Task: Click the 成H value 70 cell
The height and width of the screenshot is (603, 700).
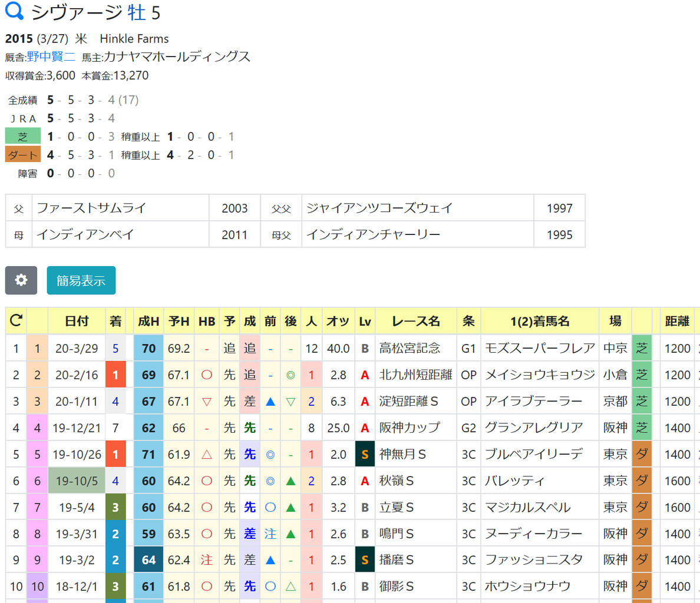Action: (148, 348)
